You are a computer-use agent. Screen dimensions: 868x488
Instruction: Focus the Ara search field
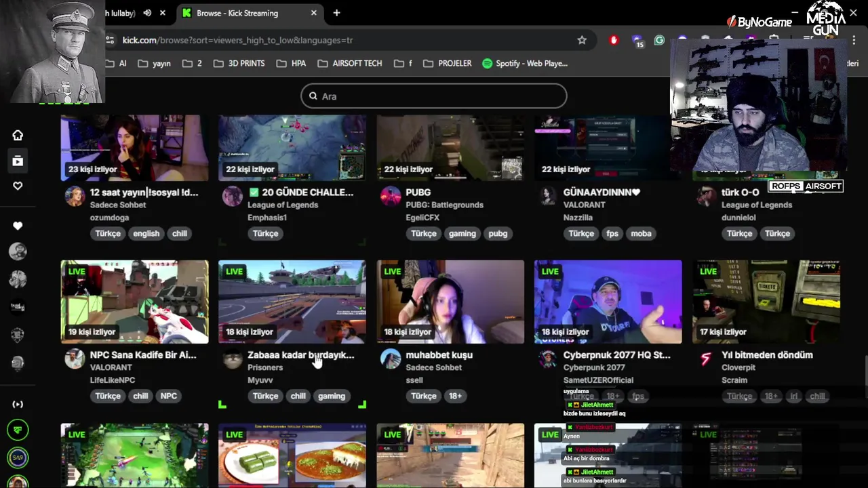(x=434, y=96)
